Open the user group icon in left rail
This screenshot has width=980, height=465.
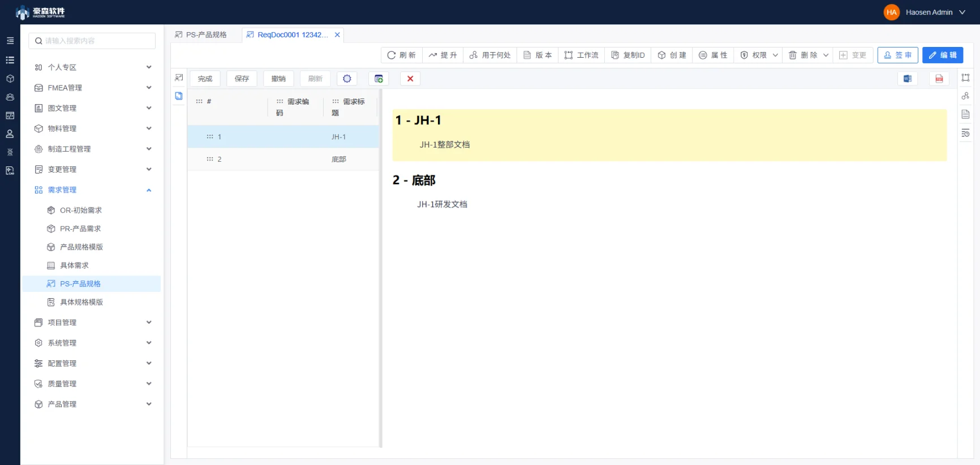[x=10, y=97]
